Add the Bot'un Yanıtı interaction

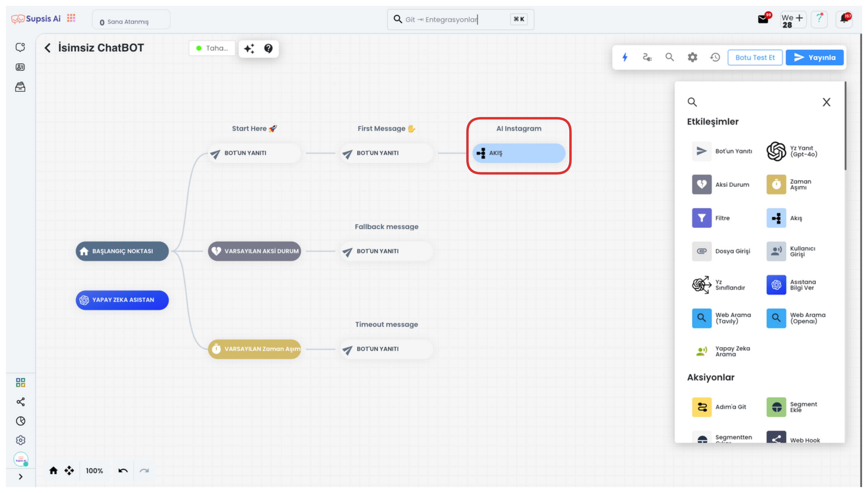(x=722, y=151)
